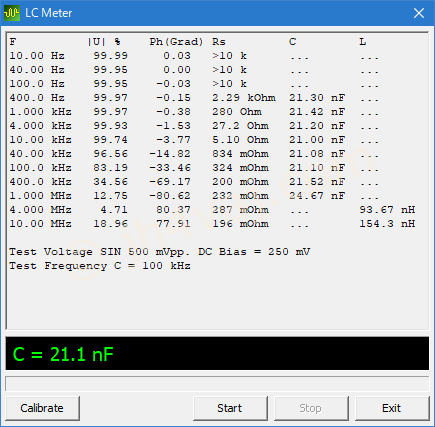Click the 93.67 nH inductance value
This screenshot has height=427, width=435.
click(x=387, y=210)
